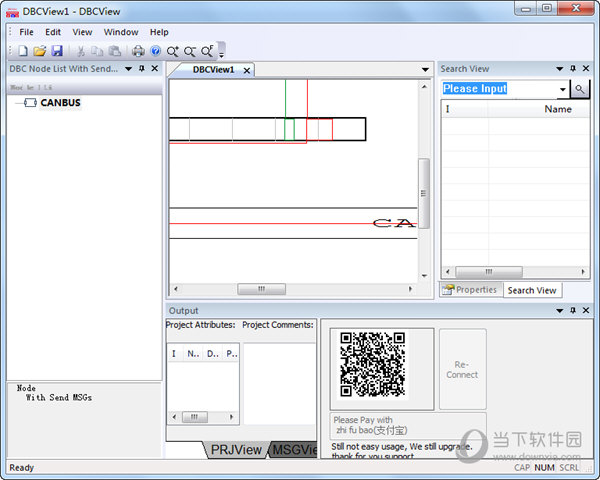The height and width of the screenshot is (480, 600).
Task: Switch to the PRJView tab
Action: [x=236, y=449]
